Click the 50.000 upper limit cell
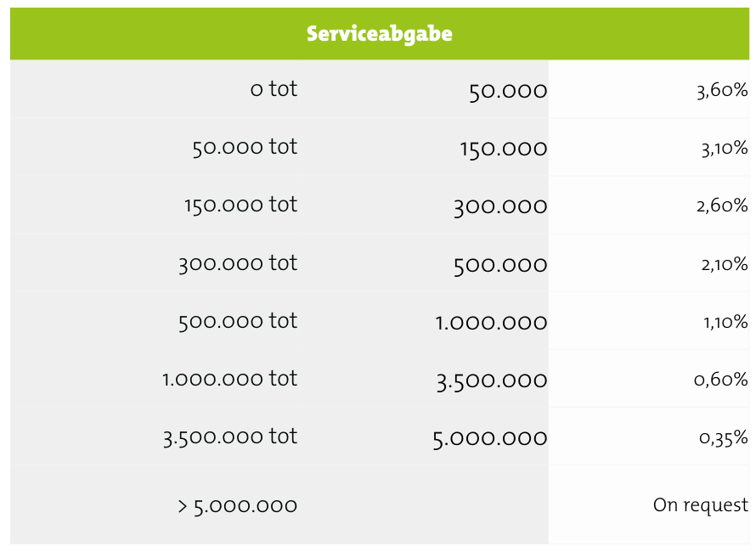 pyautogui.click(x=423, y=89)
